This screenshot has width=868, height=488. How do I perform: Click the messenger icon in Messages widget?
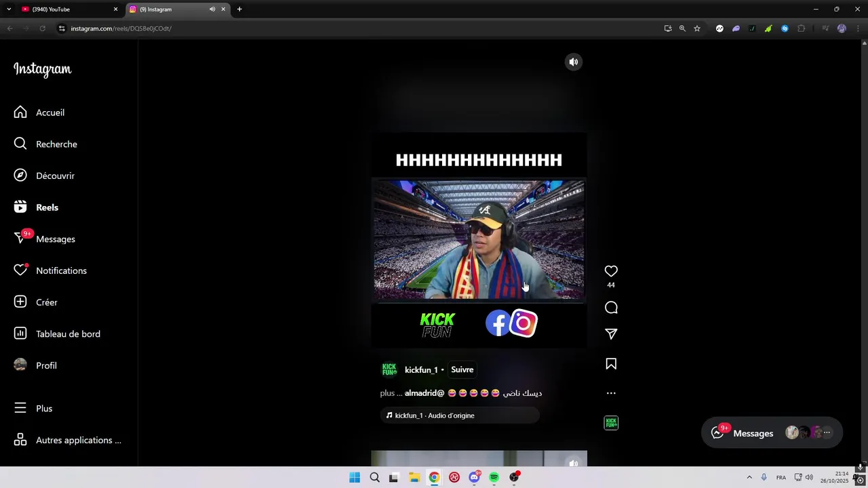(717, 433)
